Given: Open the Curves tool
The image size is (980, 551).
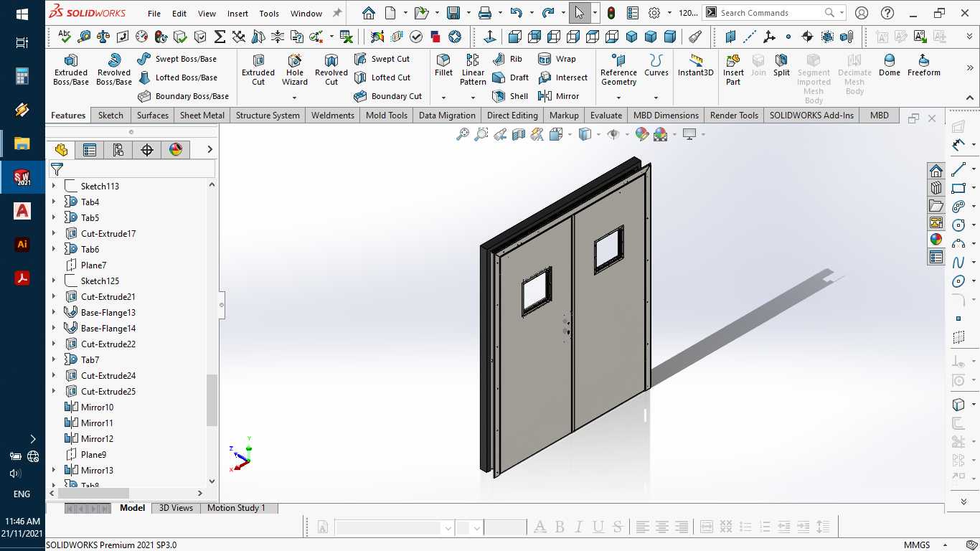Looking at the screenshot, I should [x=656, y=65].
